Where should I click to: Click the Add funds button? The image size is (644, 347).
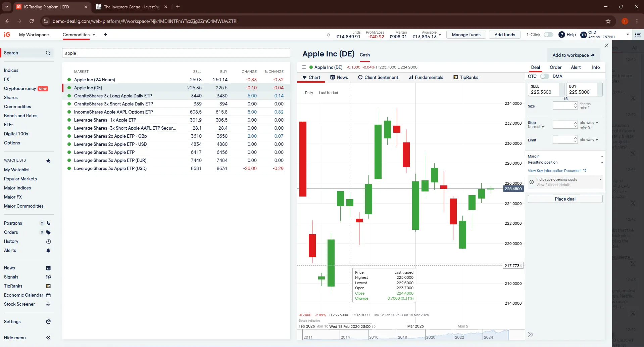tap(505, 35)
